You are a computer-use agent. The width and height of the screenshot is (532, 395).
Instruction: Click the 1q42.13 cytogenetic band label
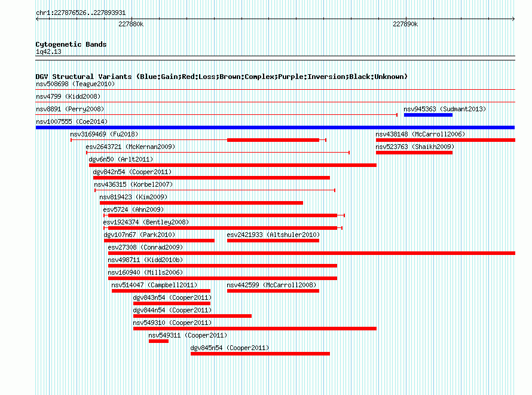(x=48, y=51)
